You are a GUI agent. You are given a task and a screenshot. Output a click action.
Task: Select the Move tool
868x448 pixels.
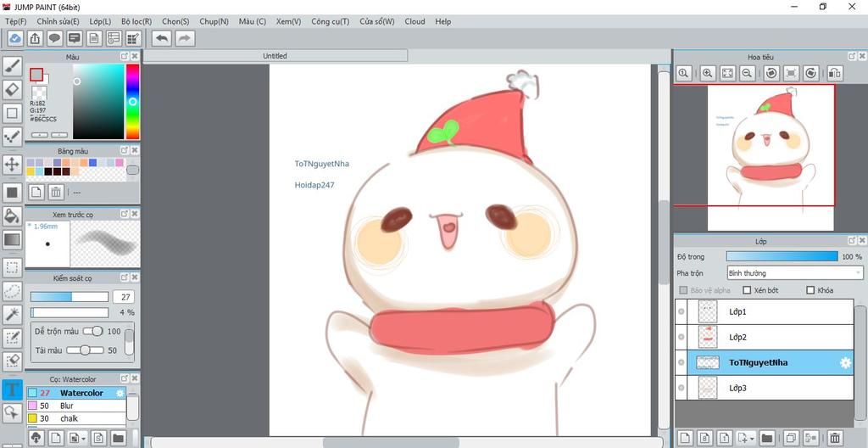click(12, 164)
